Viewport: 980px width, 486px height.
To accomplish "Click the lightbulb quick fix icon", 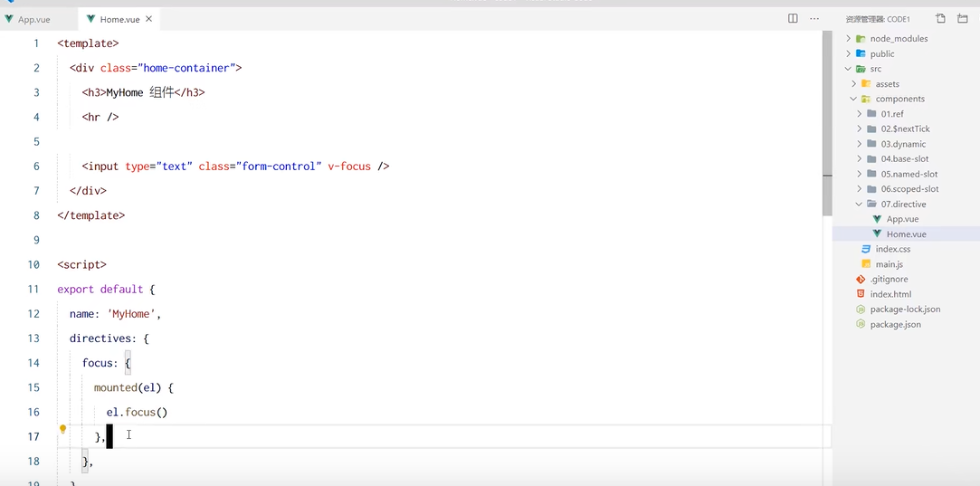I will tap(62, 429).
